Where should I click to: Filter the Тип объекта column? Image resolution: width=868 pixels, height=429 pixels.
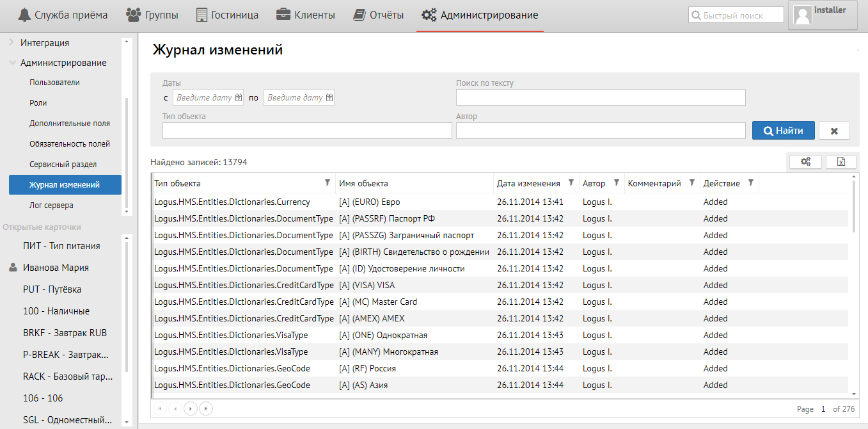[327, 183]
